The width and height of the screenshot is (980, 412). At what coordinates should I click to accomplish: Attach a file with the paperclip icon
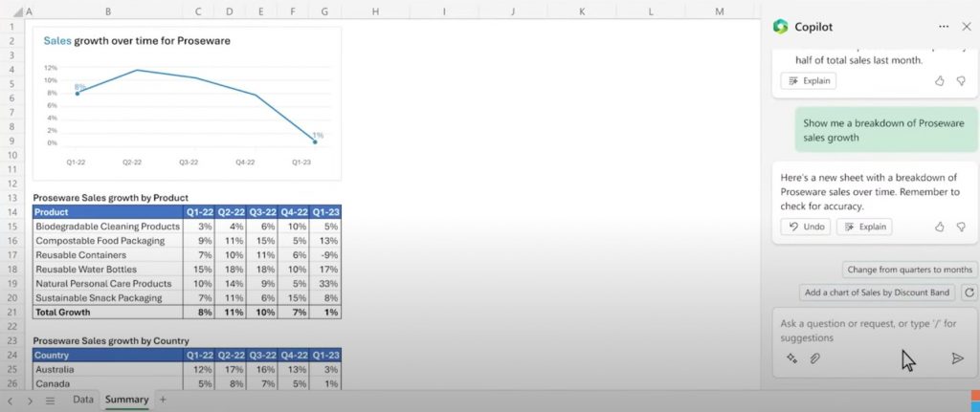[815, 358]
